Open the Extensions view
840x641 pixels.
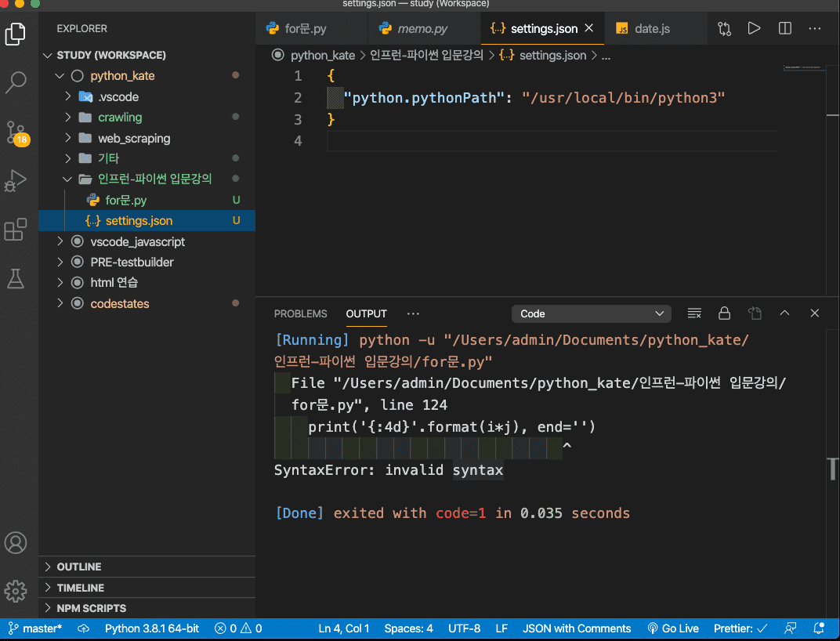pos(16,230)
